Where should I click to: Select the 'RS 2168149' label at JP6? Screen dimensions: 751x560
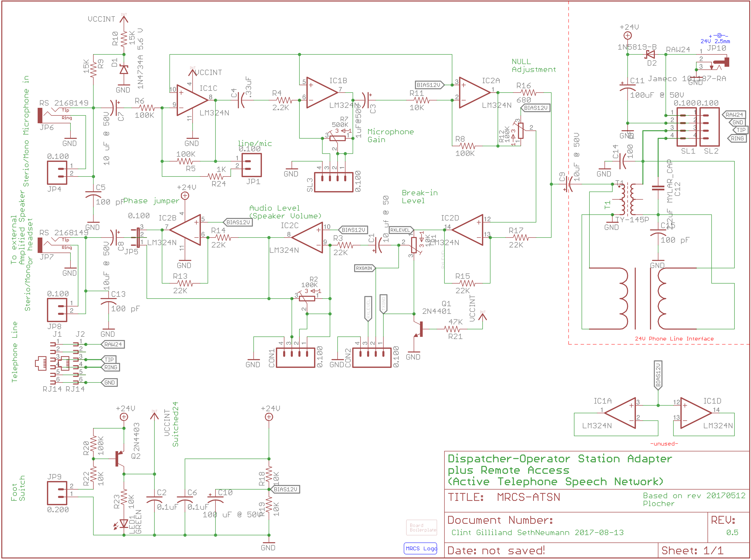click(64, 103)
